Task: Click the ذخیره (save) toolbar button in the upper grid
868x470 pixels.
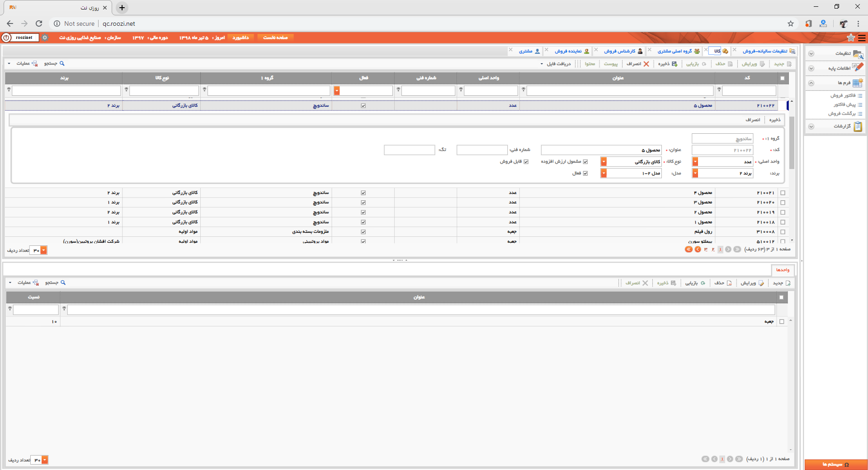Action: [668, 64]
